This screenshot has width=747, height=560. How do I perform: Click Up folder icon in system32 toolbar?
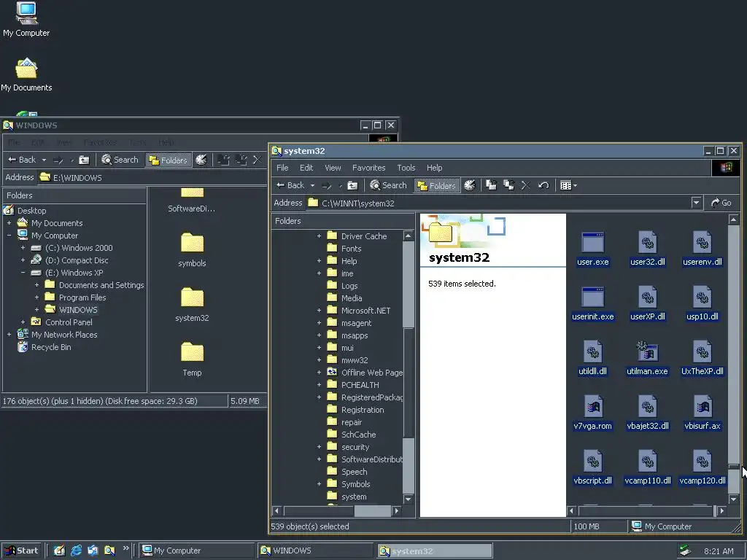tap(352, 185)
